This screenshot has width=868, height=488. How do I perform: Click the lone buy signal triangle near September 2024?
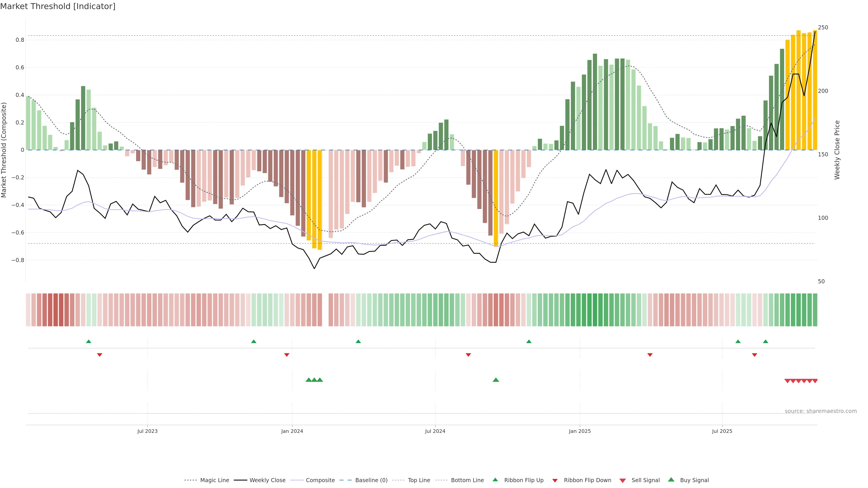(496, 380)
